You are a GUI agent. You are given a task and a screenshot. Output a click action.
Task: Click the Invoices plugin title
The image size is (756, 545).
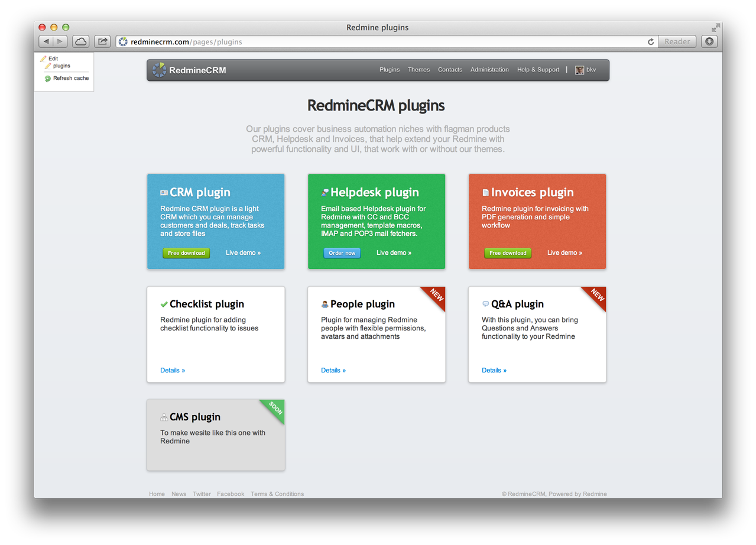(x=532, y=193)
